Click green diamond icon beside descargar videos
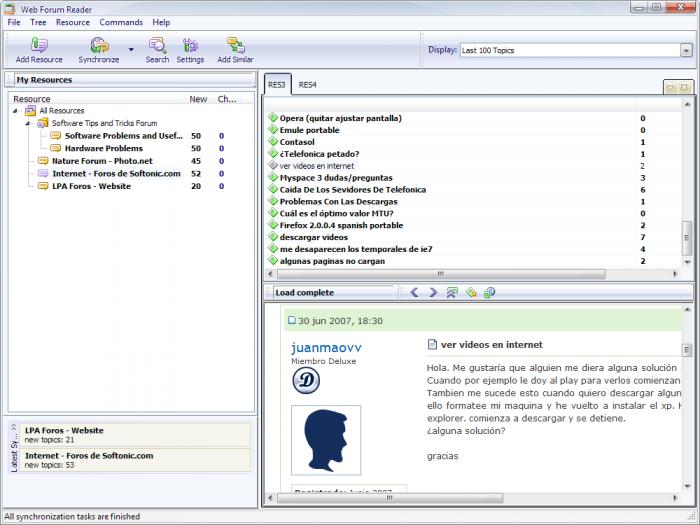The image size is (700, 525). point(273,237)
